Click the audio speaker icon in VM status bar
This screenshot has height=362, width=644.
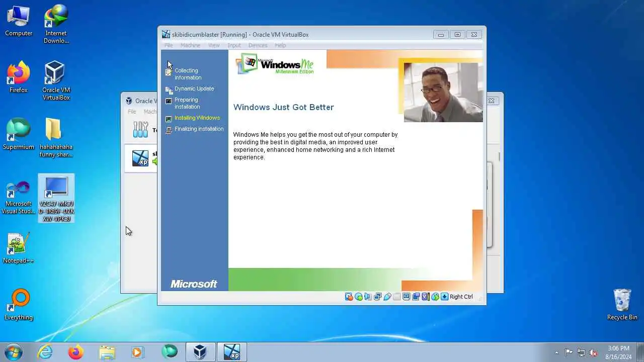pyautogui.click(x=368, y=297)
